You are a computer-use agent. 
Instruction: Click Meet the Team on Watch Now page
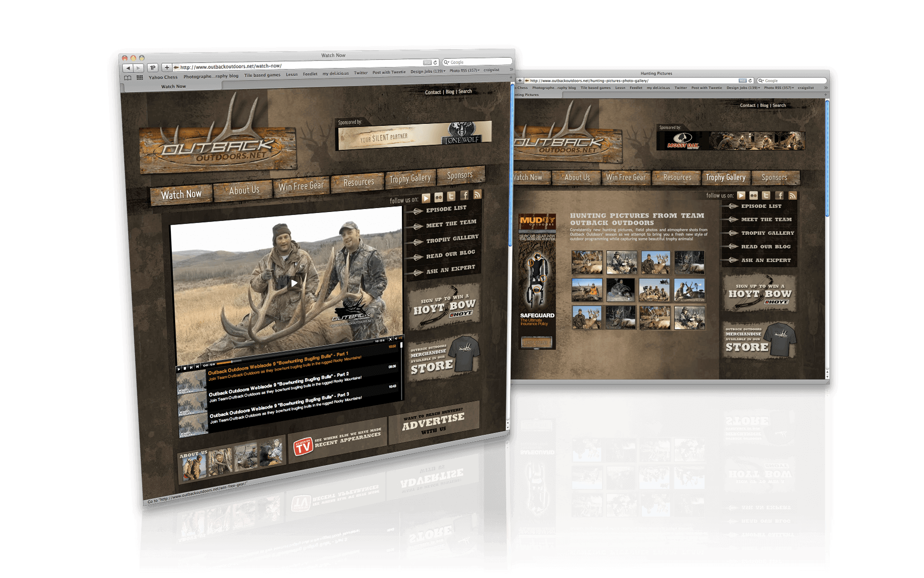tap(451, 223)
